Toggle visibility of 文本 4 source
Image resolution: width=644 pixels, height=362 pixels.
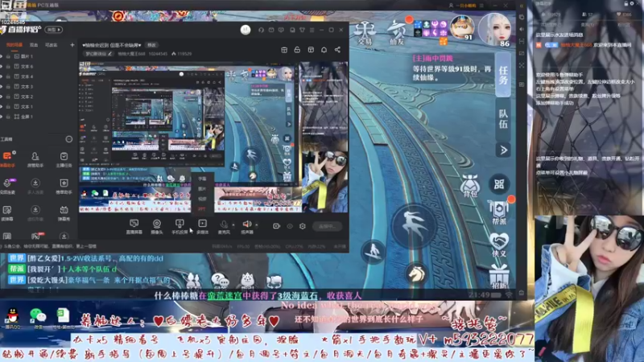click(x=2, y=76)
